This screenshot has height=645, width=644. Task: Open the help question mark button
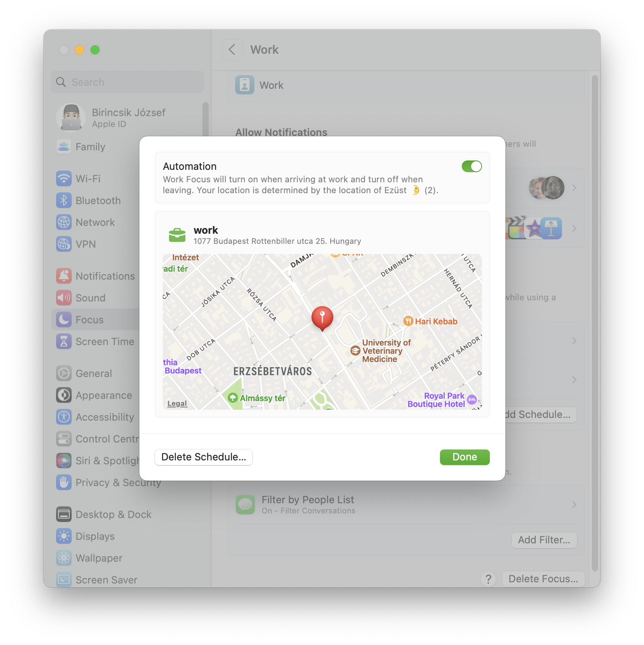pos(488,579)
